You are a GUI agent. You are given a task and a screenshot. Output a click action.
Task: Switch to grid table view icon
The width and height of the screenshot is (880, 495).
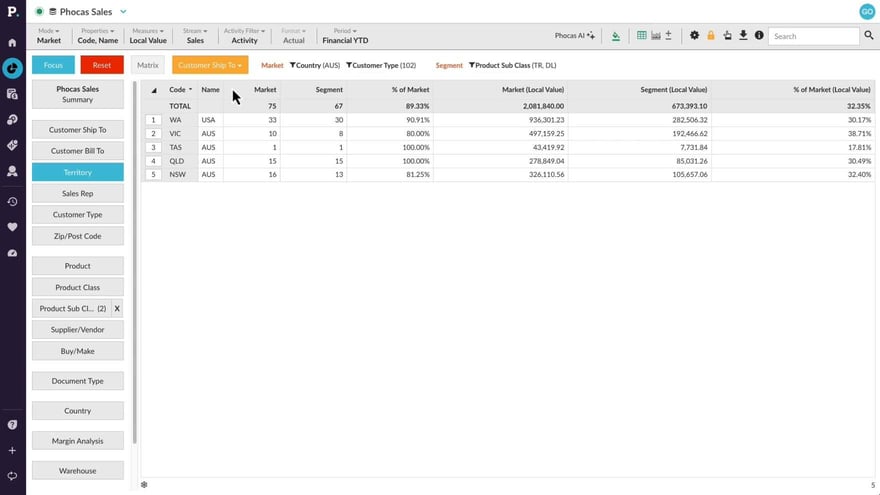pyautogui.click(x=641, y=35)
